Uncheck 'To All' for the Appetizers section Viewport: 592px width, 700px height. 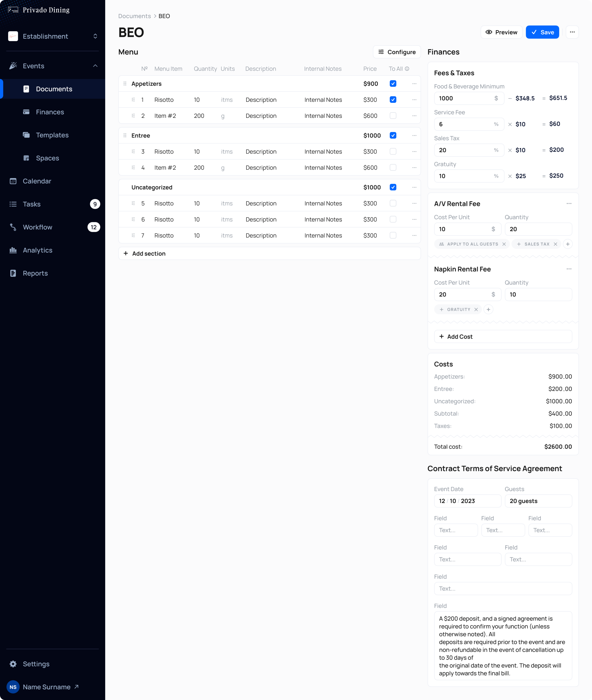click(x=393, y=83)
